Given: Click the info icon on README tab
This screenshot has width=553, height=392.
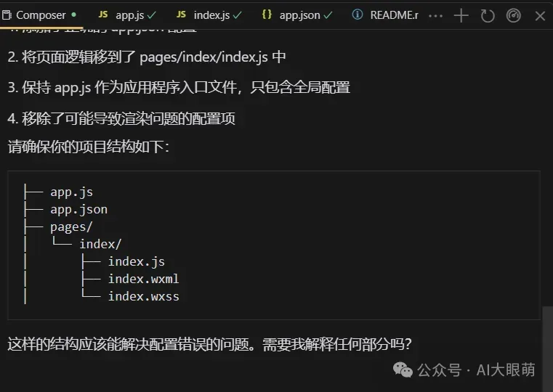Looking at the screenshot, I should [x=357, y=15].
